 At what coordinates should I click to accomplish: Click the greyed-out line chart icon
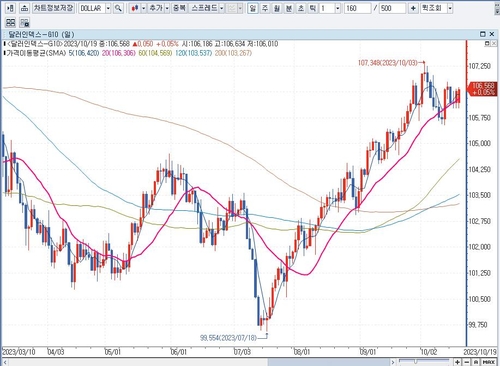pos(232,8)
